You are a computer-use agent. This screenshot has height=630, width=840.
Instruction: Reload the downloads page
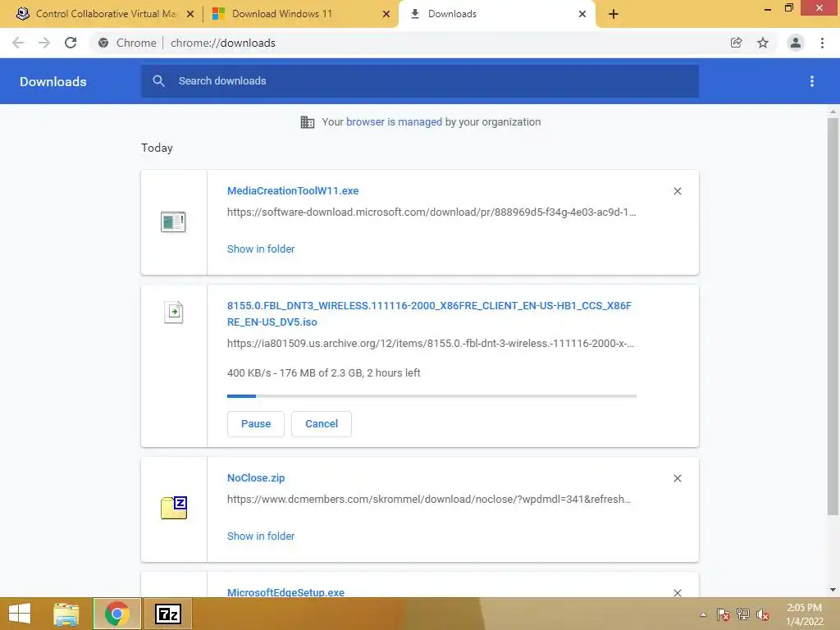(x=71, y=43)
